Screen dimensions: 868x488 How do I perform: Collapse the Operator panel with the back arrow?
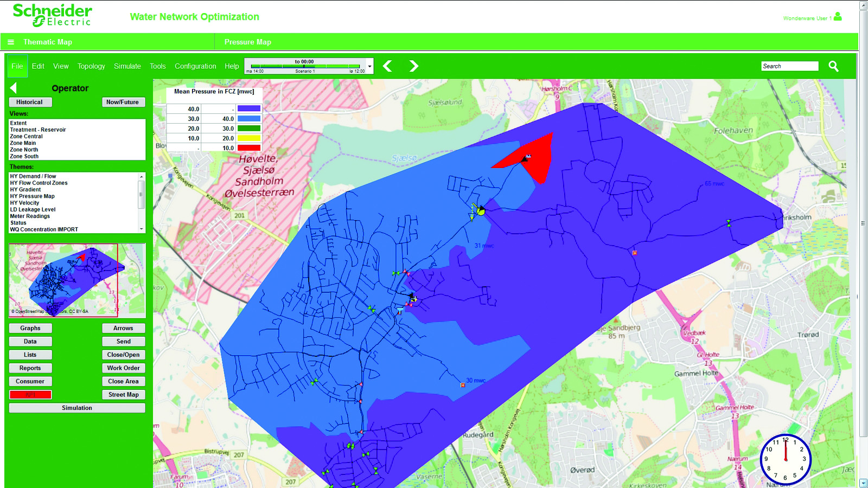point(14,88)
